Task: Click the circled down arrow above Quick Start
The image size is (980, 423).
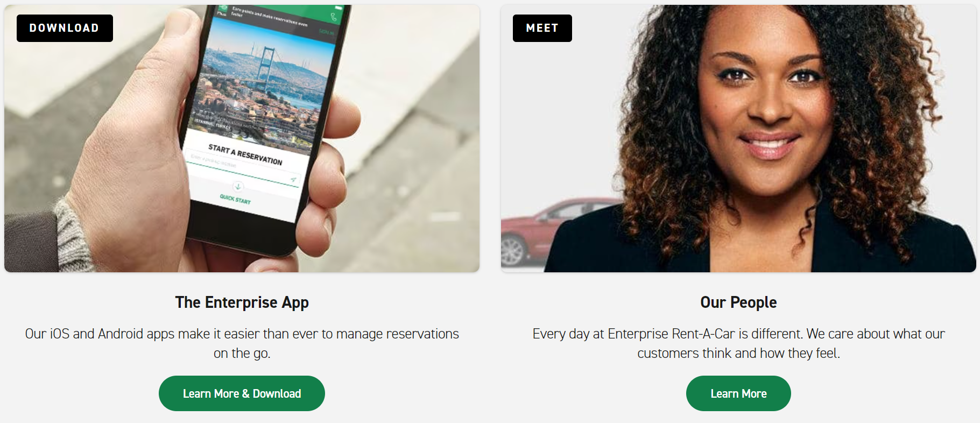Action: [238, 187]
